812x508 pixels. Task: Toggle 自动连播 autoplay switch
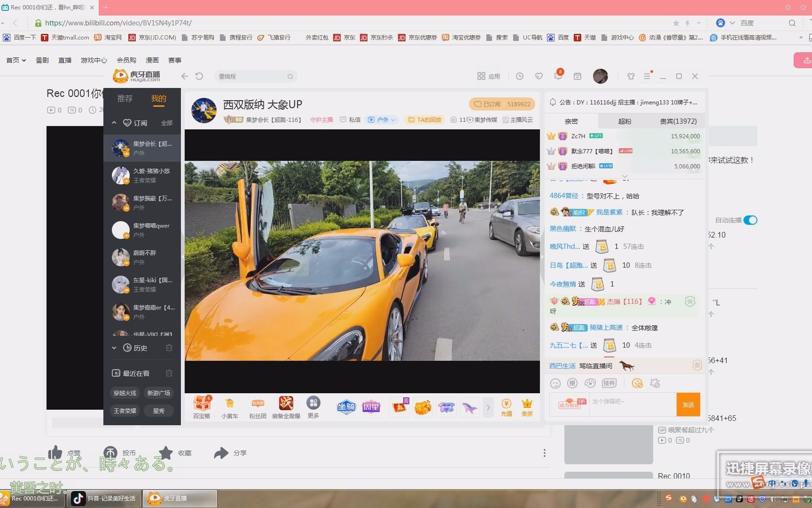click(x=750, y=220)
